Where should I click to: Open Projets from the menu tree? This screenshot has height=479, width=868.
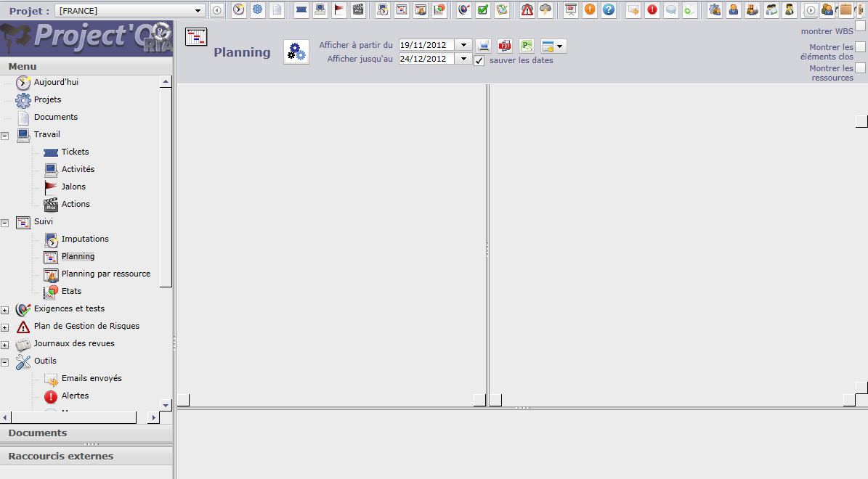[x=48, y=99]
